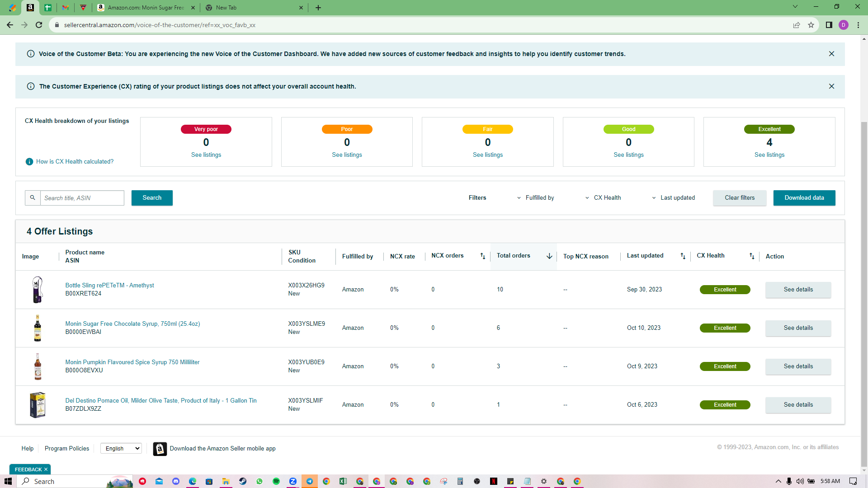Go back using the browser back arrow

click(x=10, y=25)
